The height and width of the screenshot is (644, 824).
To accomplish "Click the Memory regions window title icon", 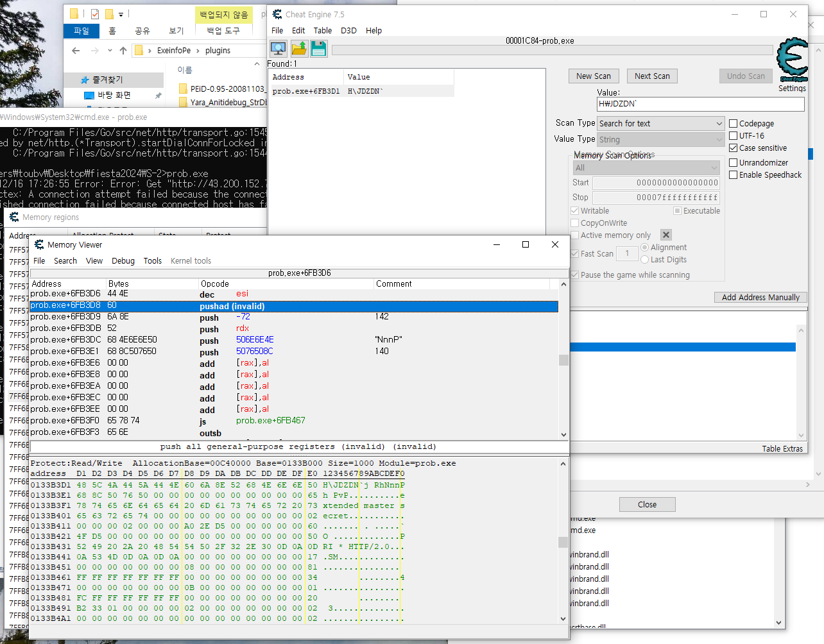I will (14, 217).
